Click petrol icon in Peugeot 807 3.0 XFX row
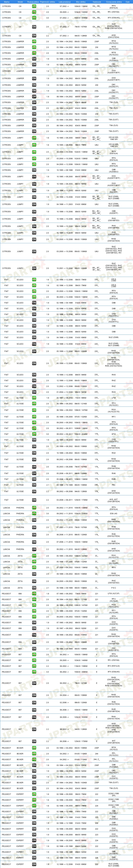Image resolution: width=133 pixels, height=868 pixels. [x=34, y=672]
